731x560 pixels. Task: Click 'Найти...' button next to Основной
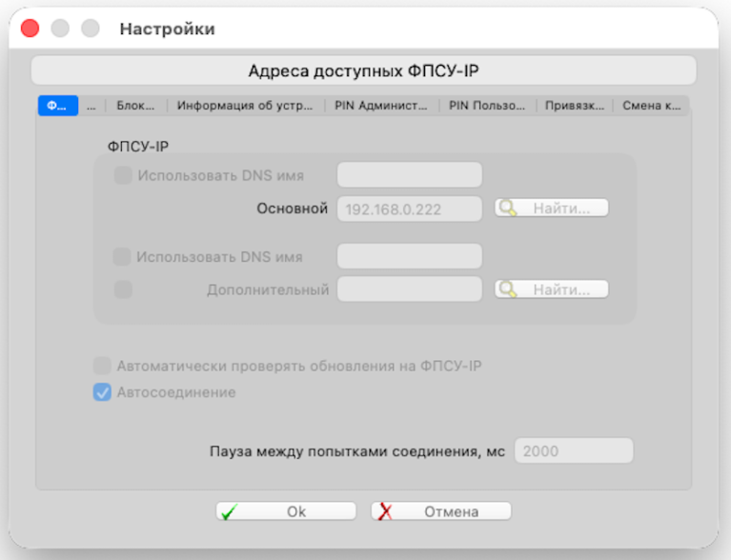(552, 208)
